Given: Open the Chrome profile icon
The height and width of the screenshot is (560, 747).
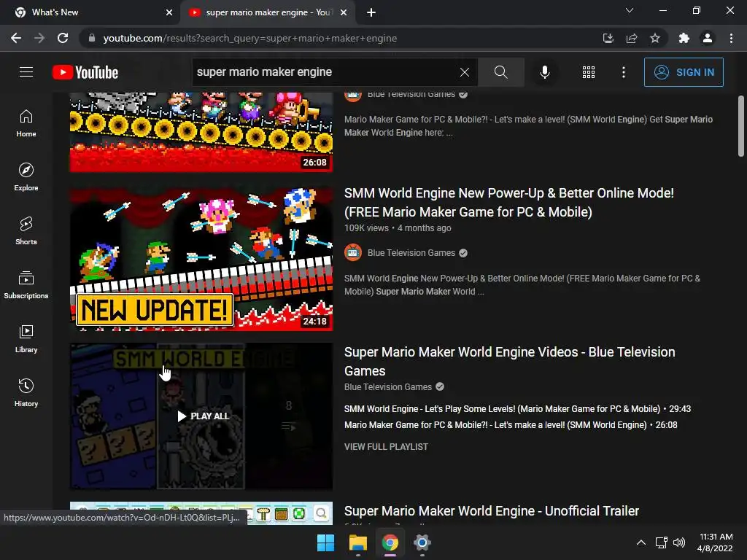Looking at the screenshot, I should pos(708,38).
